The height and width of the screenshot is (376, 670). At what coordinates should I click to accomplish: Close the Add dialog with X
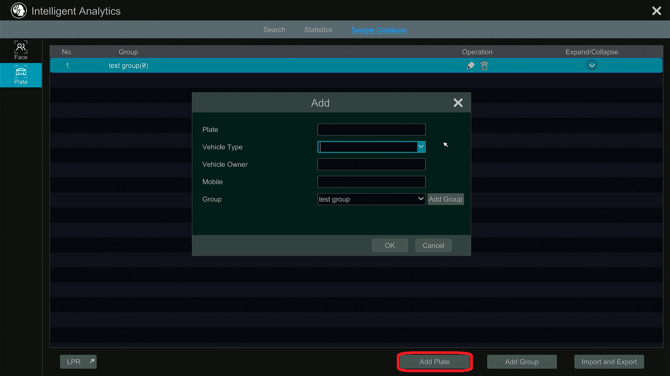pos(458,103)
